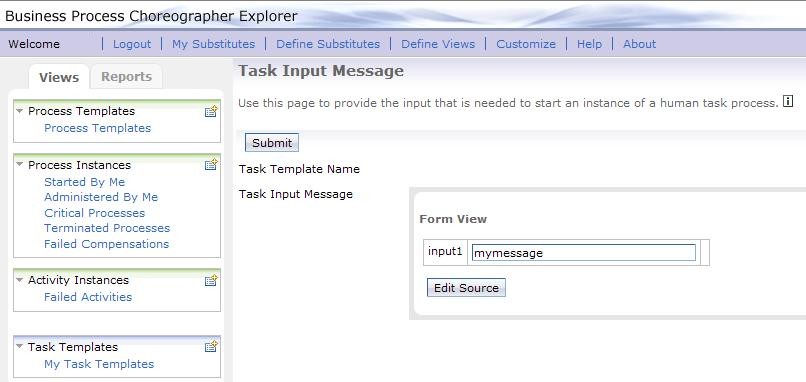This screenshot has width=806, height=382.
Task: Open Administered By Me list
Action: point(101,197)
